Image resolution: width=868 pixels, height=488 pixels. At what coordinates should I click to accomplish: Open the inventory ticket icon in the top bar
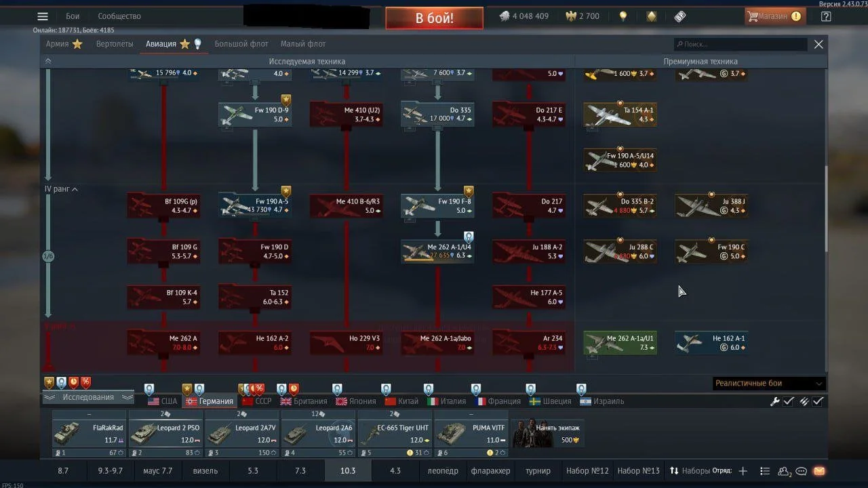[679, 16]
